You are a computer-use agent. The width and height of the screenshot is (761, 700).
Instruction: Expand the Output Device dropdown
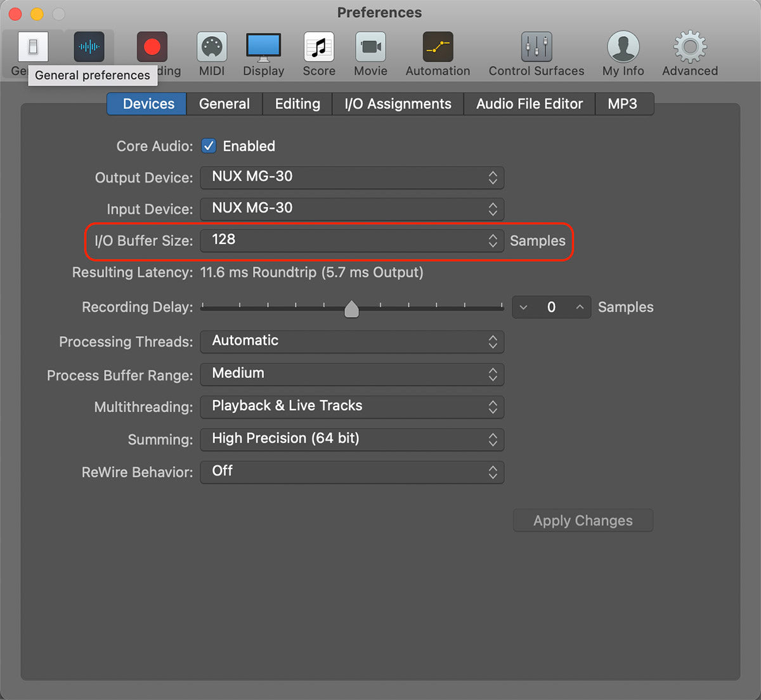[352, 178]
